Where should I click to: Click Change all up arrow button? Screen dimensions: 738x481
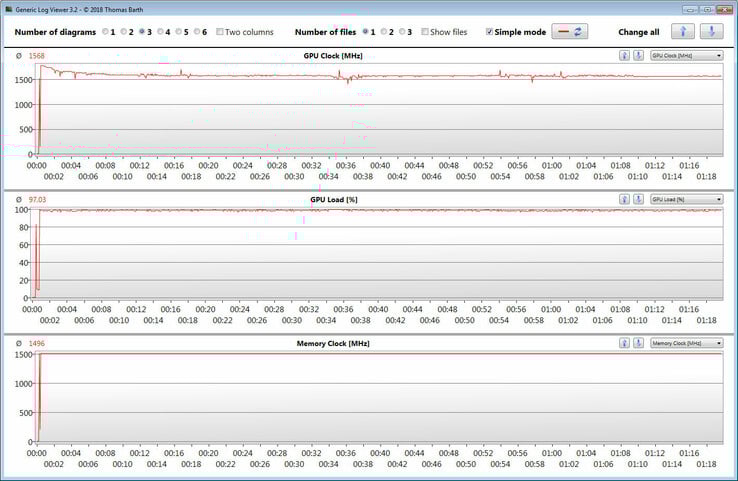tap(683, 32)
